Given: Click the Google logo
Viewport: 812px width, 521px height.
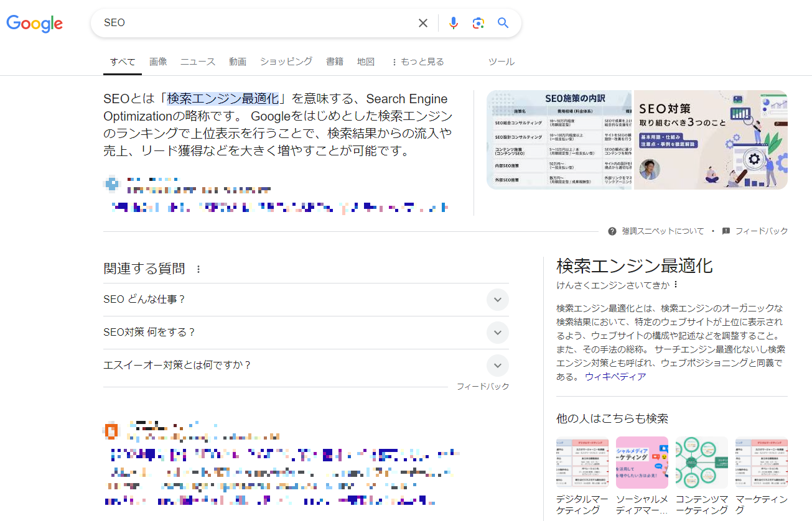Looking at the screenshot, I should (34, 24).
